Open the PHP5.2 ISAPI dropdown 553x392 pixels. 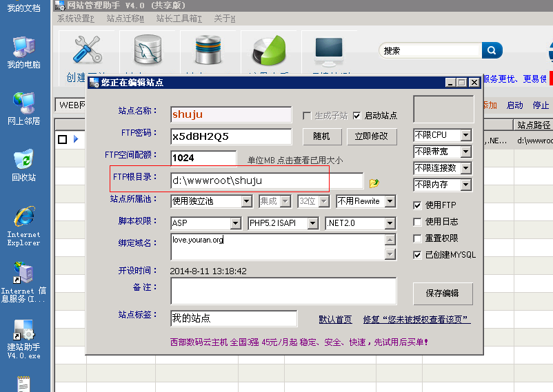(x=312, y=223)
